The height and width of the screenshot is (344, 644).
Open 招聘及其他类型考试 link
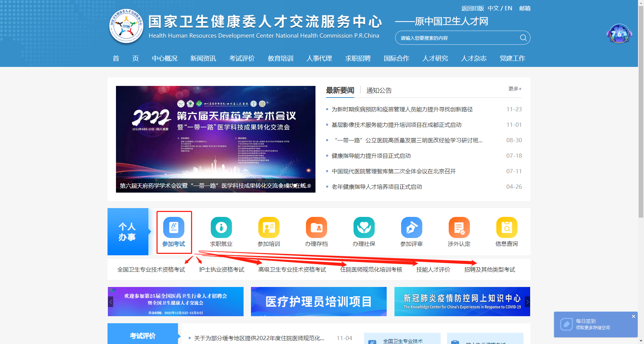[490, 270]
